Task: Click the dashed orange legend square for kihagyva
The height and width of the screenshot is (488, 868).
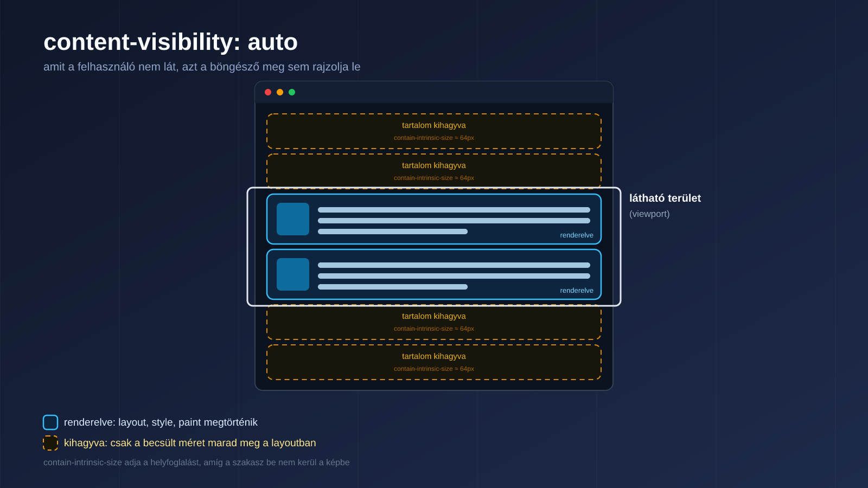Action: click(x=50, y=443)
